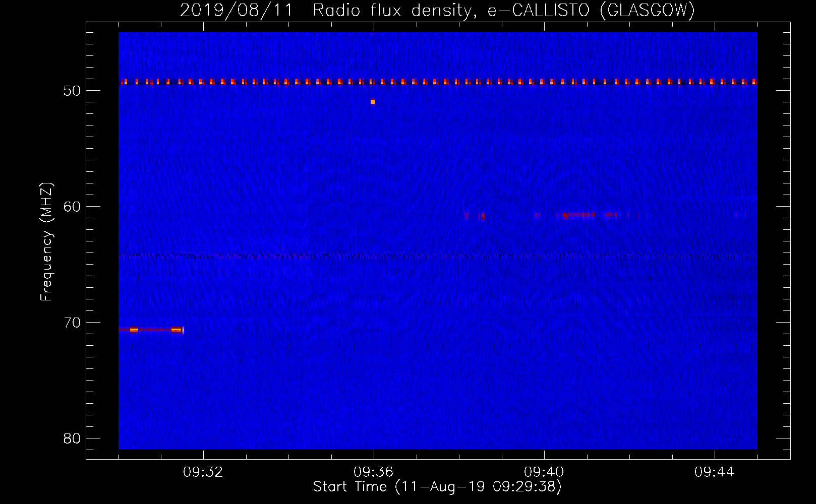This screenshot has width=816, height=504.
Task: Click the "Frequency (MHZ)" axis label
Action: pyautogui.click(x=46, y=242)
